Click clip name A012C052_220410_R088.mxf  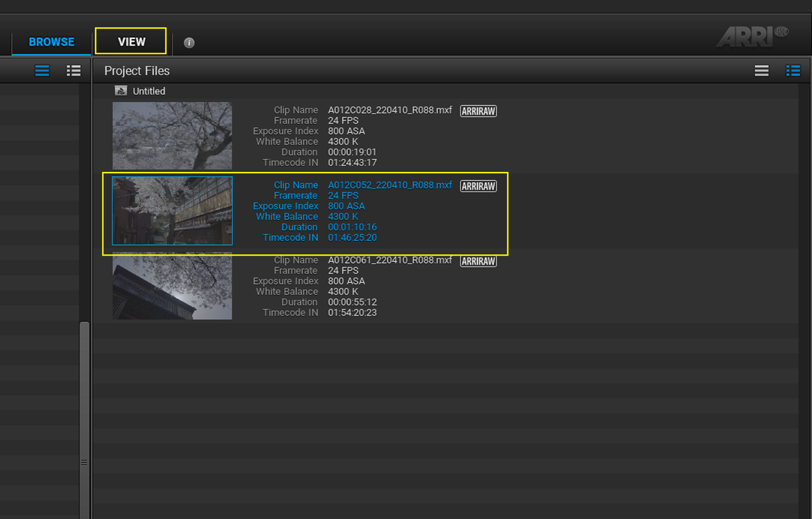390,185
